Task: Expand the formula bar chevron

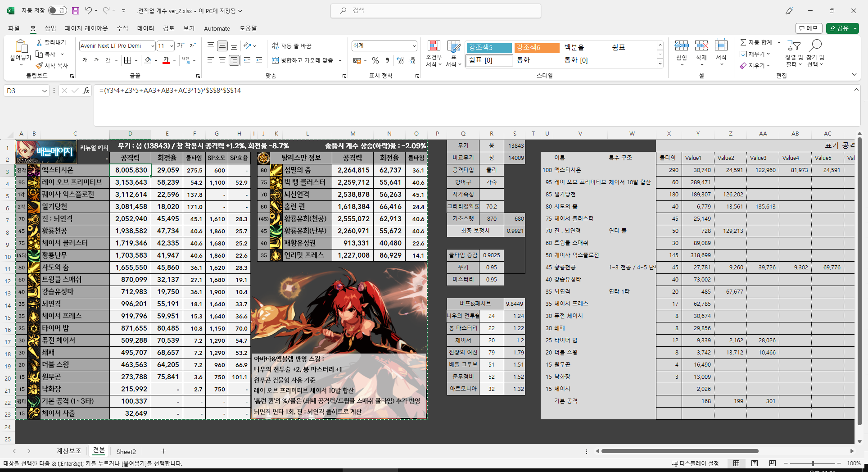Action: [856, 90]
